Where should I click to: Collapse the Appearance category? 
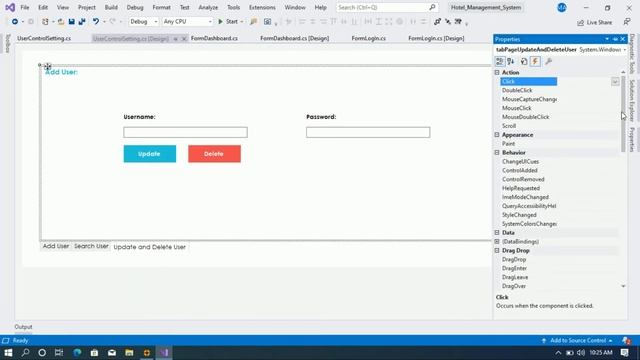[497, 135]
